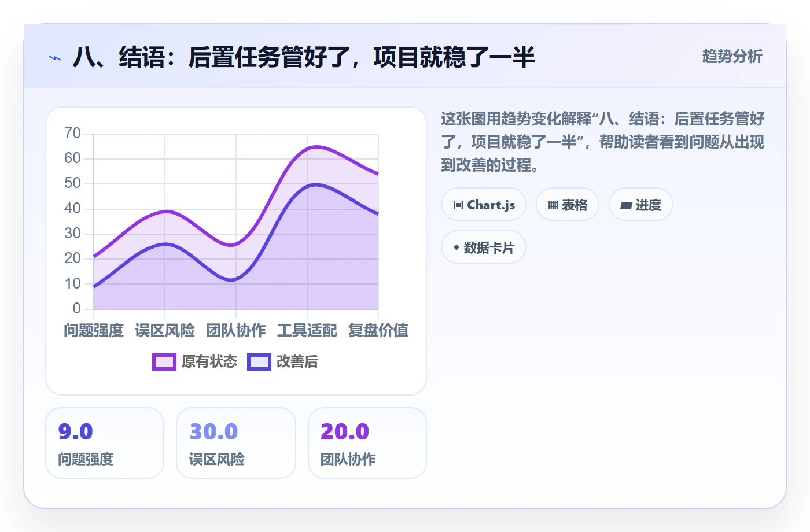Image resolution: width=810 pixels, height=532 pixels.
Task: Click the Chart.js tag pill
Action: click(x=484, y=205)
